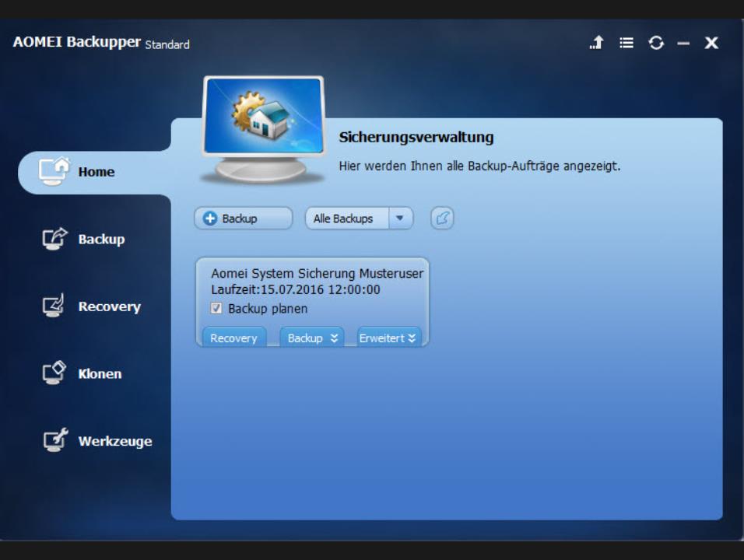Image resolution: width=744 pixels, height=560 pixels.
Task: Click the upgrade arrow icon in title bar
Action: coord(596,44)
